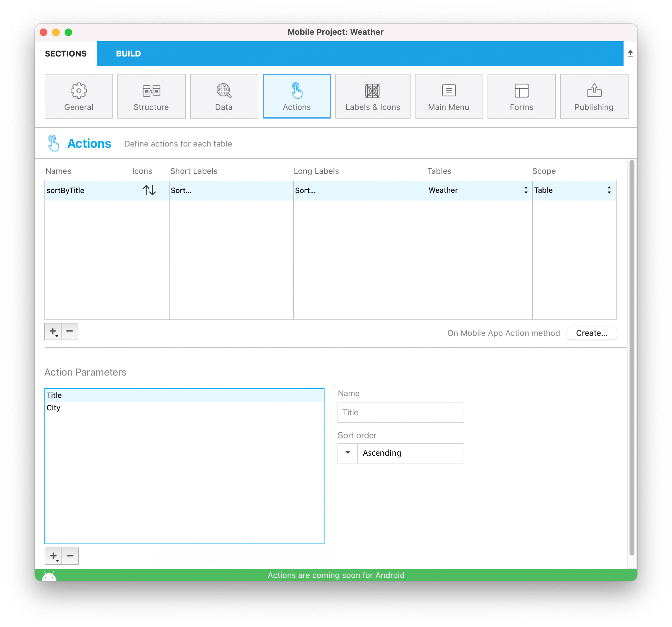
Task: Expand the Sort order dropdown in Action Parameters
Action: click(x=347, y=453)
